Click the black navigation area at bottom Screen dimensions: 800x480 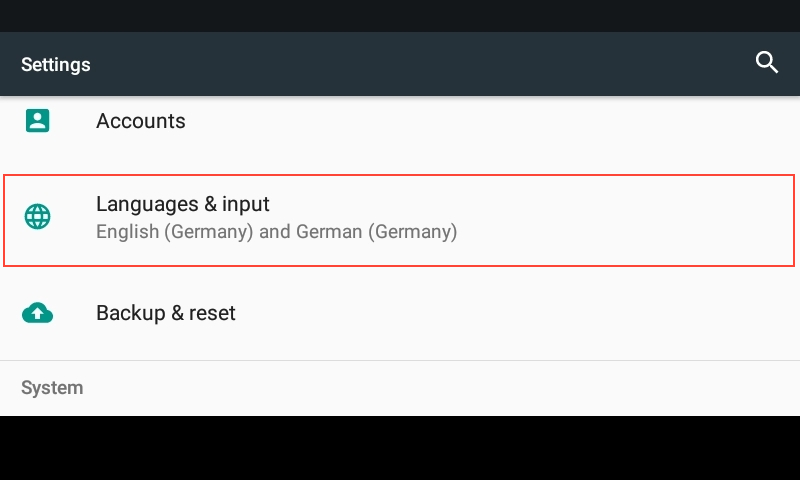click(x=400, y=448)
